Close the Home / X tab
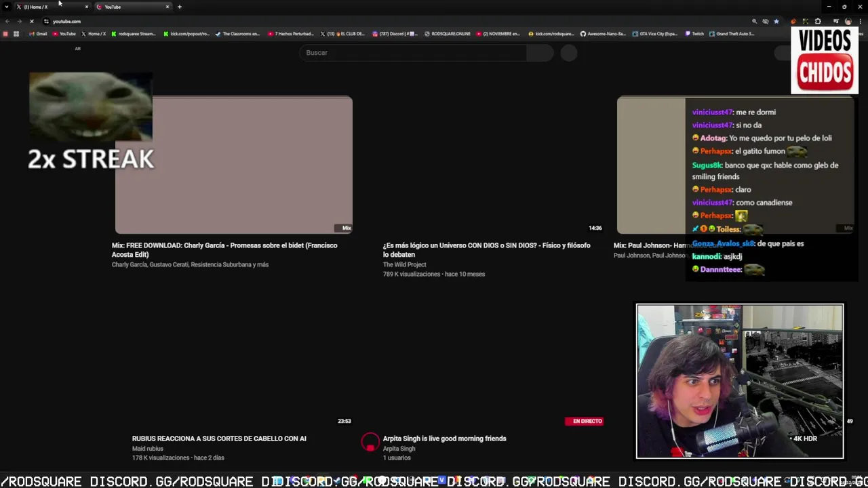Image resolution: width=868 pixels, height=488 pixels. click(86, 7)
